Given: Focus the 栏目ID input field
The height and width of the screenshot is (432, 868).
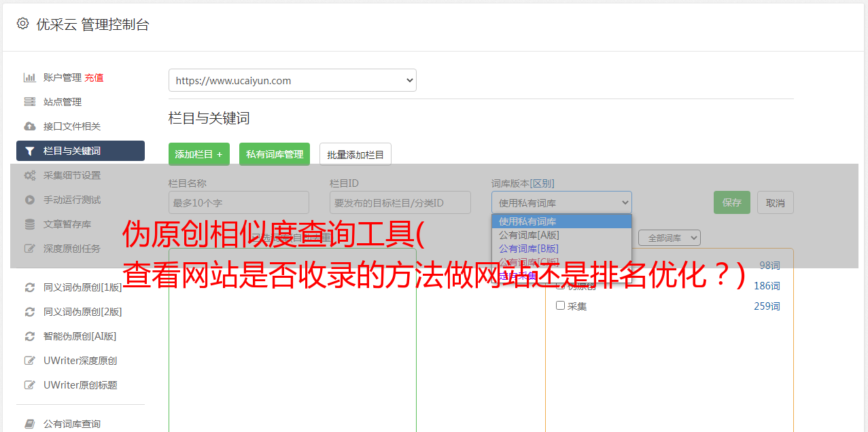Looking at the screenshot, I should point(400,202).
